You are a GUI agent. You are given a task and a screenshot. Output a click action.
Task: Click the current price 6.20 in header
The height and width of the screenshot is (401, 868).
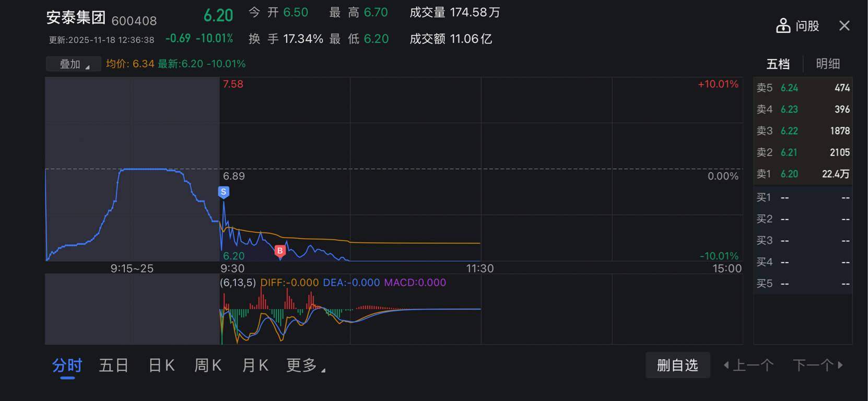click(218, 16)
